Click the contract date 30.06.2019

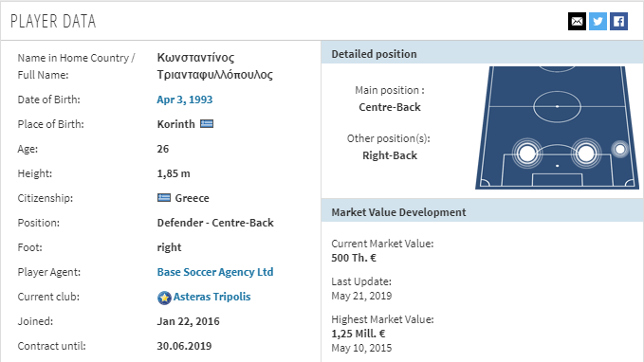pos(184,346)
